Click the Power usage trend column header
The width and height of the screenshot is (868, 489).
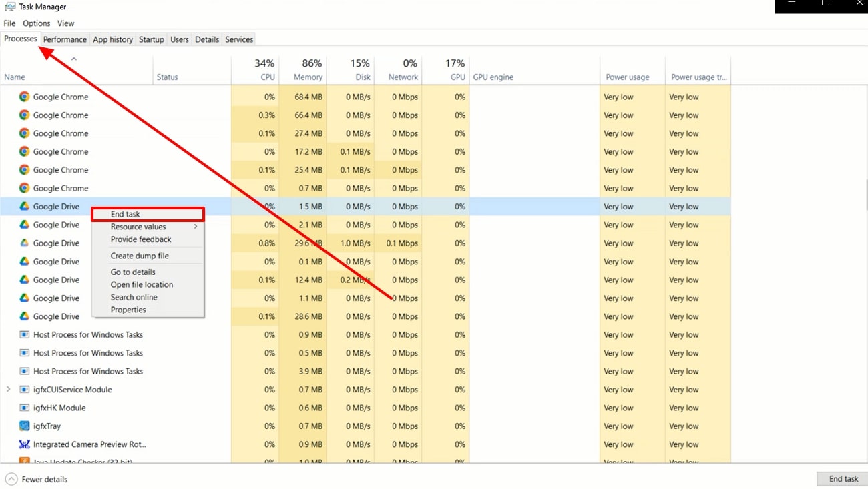(698, 70)
